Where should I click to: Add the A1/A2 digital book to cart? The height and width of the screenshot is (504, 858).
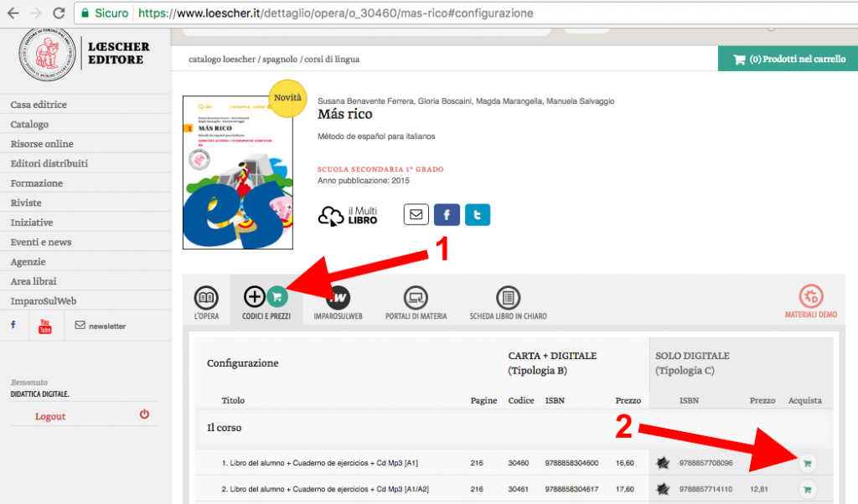click(x=807, y=490)
